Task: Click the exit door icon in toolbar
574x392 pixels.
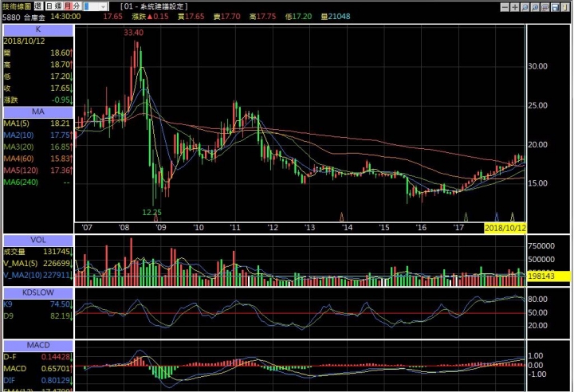Action: click(564, 7)
